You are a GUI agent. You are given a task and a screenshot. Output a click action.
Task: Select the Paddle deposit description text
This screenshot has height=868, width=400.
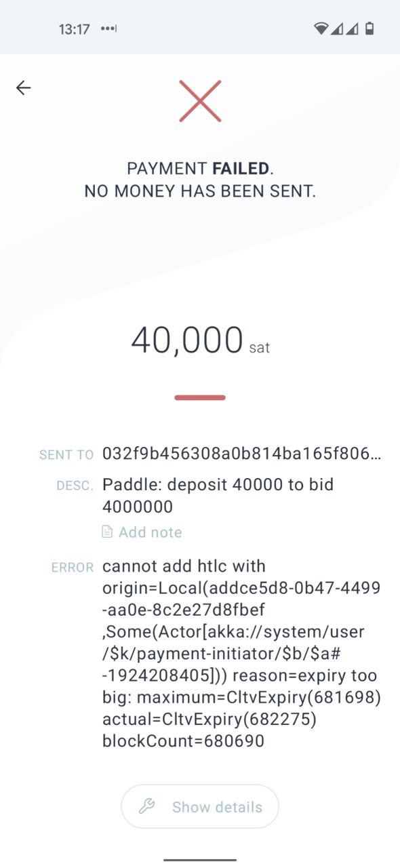(x=218, y=496)
